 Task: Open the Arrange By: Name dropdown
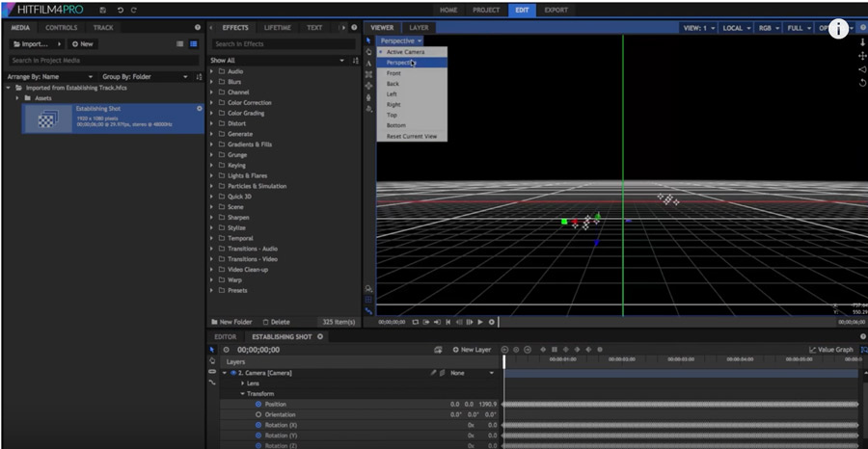[x=48, y=76]
